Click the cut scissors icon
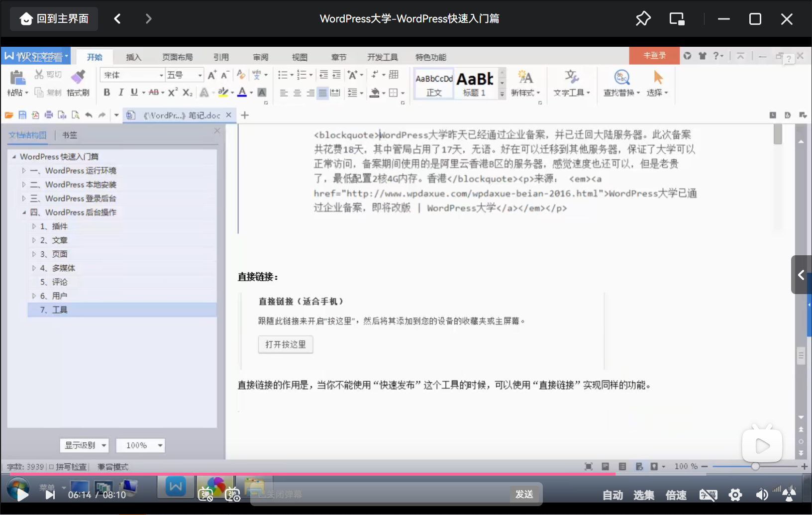This screenshot has width=812, height=515. (39, 75)
